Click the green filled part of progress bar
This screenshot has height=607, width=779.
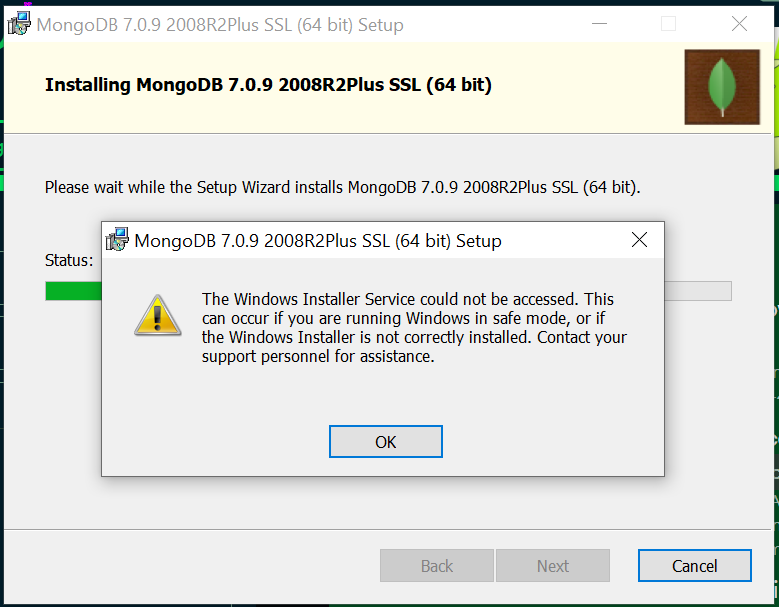(73, 291)
